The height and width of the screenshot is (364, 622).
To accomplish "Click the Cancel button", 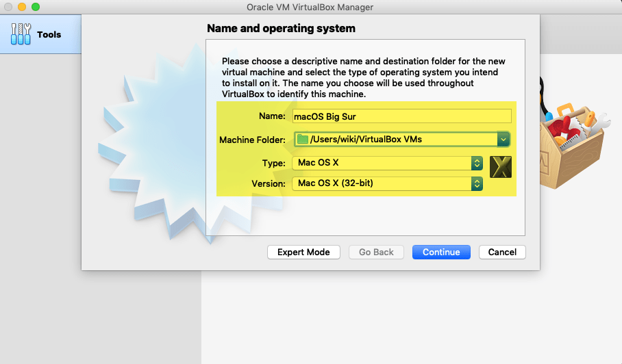I will coord(502,252).
